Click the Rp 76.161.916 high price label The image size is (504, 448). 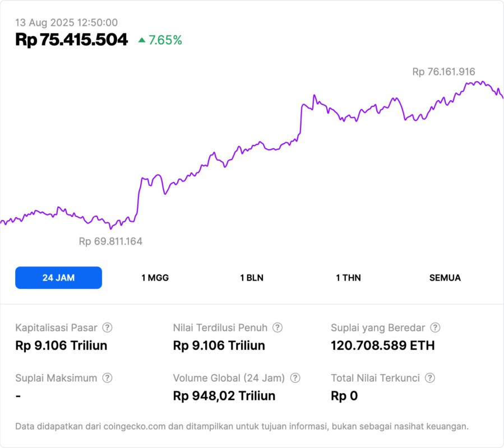443,72
